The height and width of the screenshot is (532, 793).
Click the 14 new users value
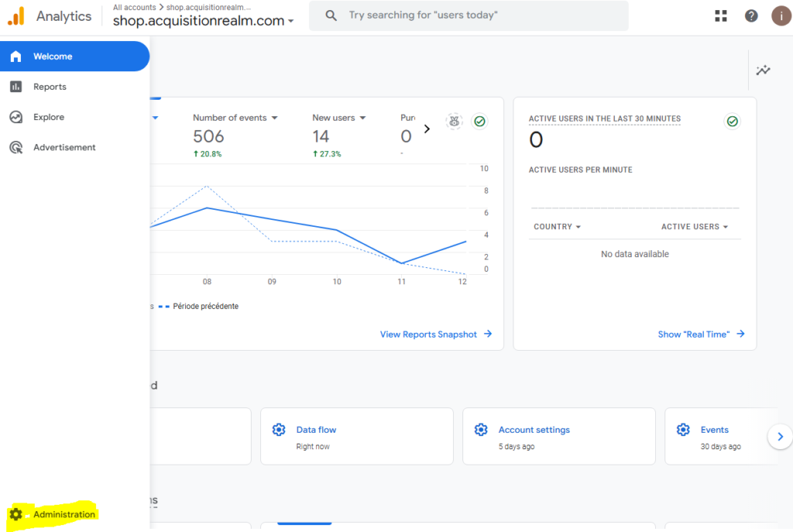321,136
